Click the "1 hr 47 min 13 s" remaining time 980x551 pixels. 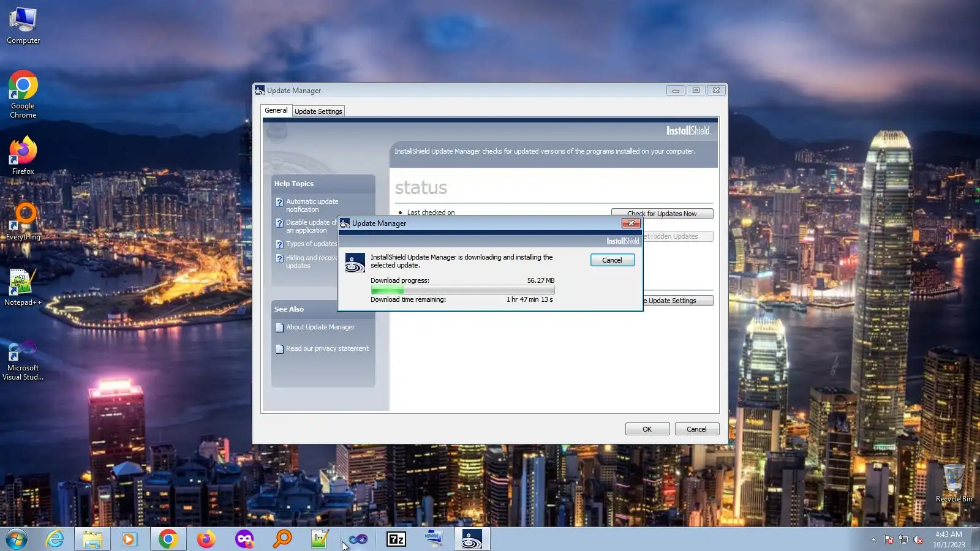(530, 299)
